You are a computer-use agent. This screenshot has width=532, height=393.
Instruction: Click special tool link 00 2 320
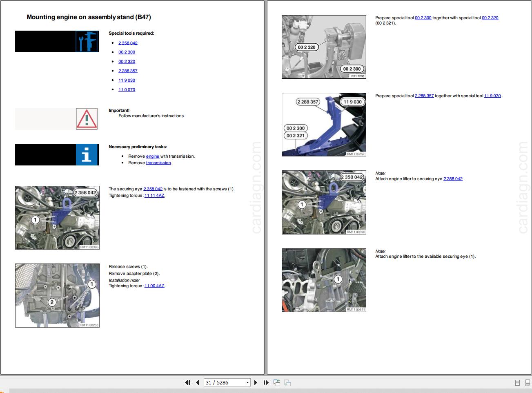[x=127, y=61]
